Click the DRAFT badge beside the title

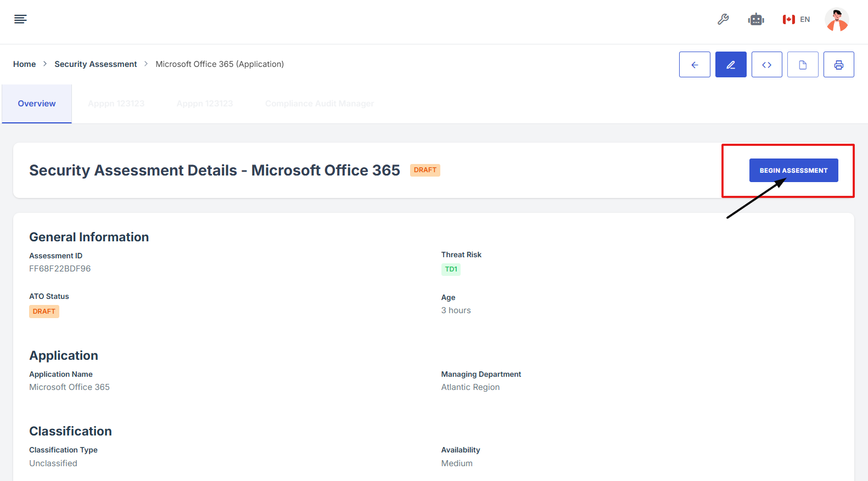[425, 170]
